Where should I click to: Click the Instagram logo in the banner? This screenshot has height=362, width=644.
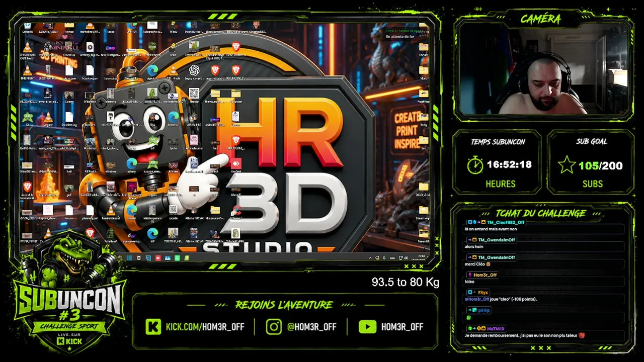coord(274,326)
